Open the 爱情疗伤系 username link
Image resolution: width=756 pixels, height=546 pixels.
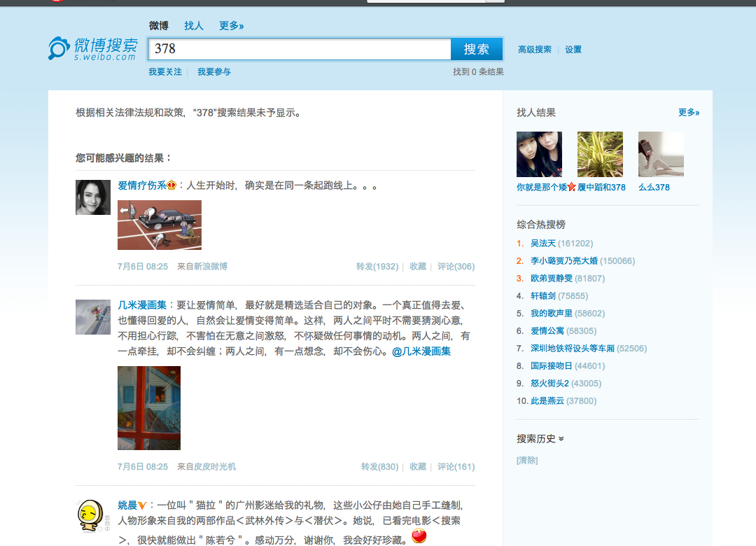tap(142, 185)
